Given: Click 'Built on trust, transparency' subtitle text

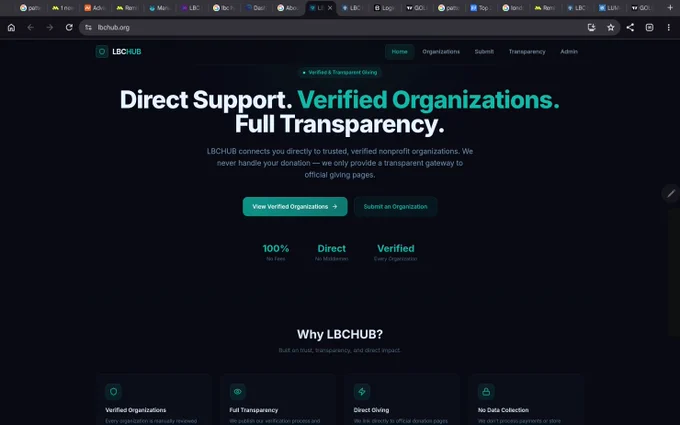Looking at the screenshot, I should 340,350.
